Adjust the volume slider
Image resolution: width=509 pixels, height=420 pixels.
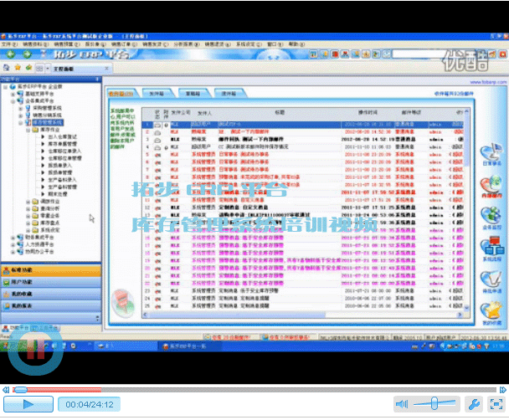coord(434,404)
